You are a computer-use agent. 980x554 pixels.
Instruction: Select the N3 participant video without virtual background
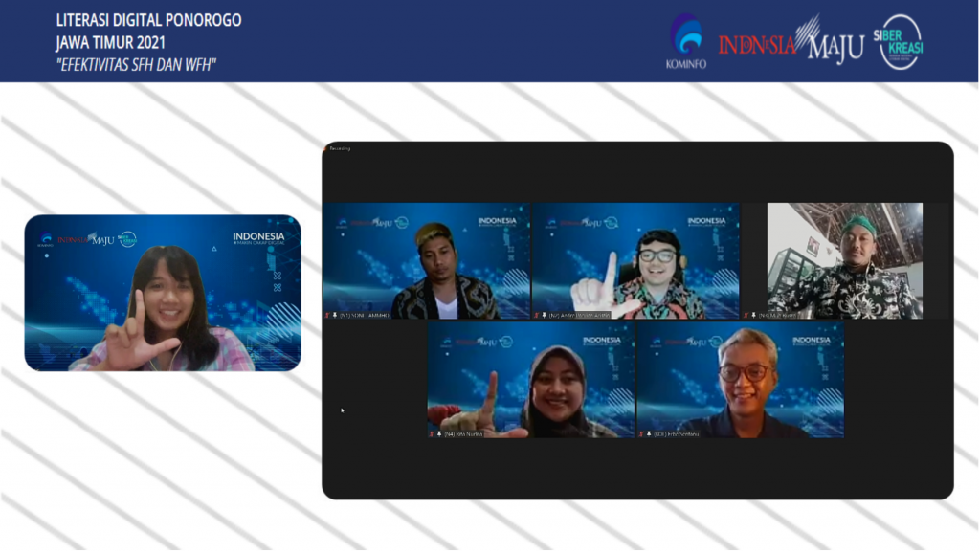click(x=845, y=260)
